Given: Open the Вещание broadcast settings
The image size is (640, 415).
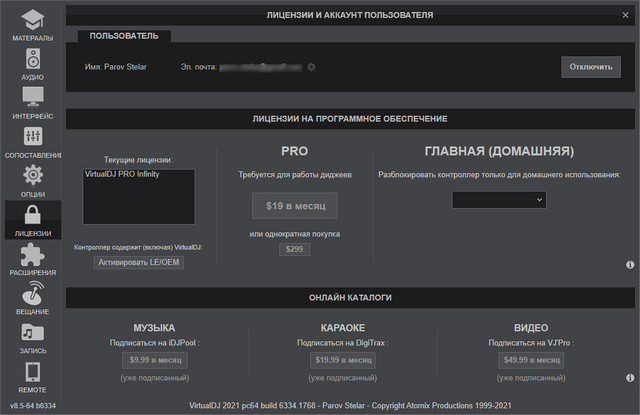Looking at the screenshot, I should click(32, 297).
